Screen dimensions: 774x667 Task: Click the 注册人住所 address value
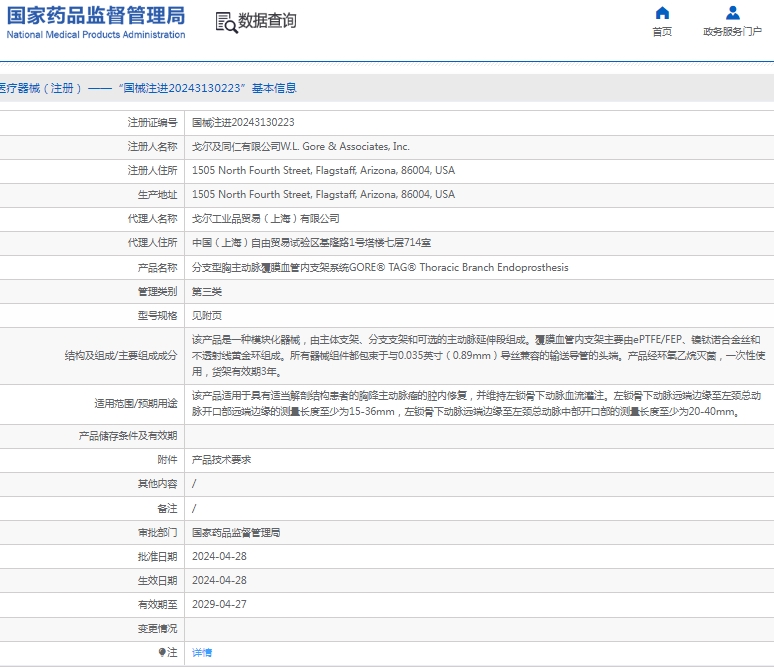tap(323, 170)
